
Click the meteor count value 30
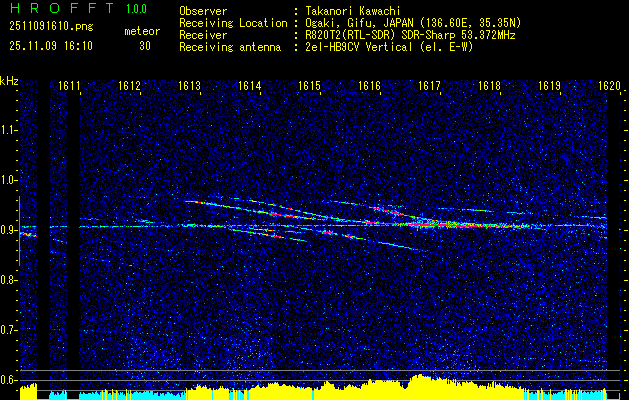coord(145,46)
